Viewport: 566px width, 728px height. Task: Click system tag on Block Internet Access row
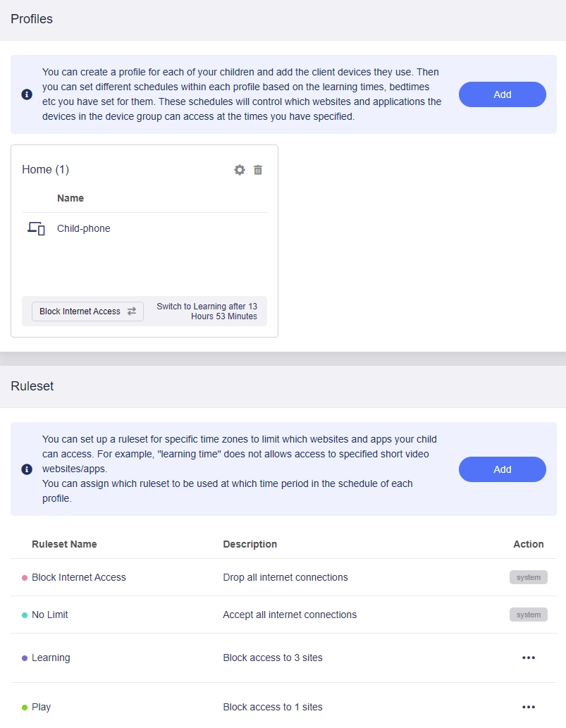tap(529, 577)
